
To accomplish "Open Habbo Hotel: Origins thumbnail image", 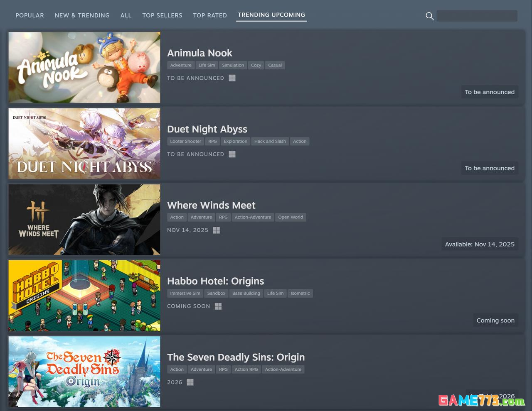I will (84, 296).
